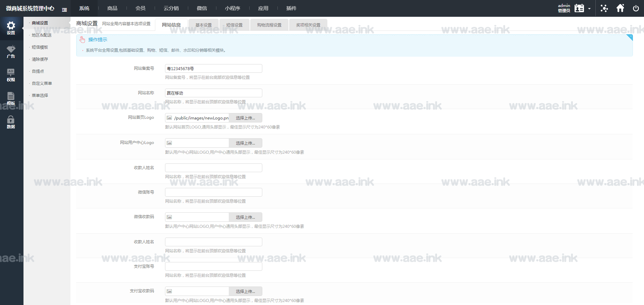Switch to the 基本设置 tab
The height and width of the screenshot is (305, 644).
(204, 25)
